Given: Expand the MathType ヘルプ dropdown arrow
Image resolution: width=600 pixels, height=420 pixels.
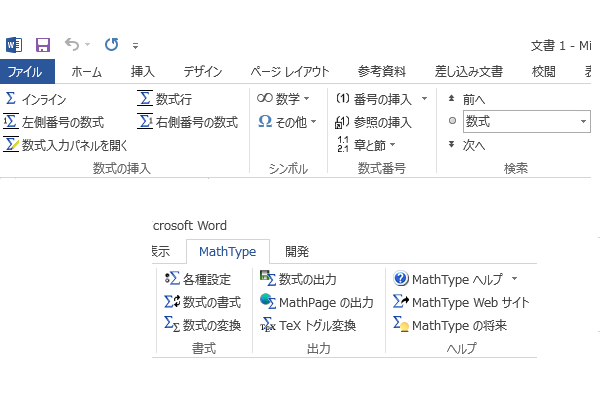Looking at the screenshot, I should 515,279.
